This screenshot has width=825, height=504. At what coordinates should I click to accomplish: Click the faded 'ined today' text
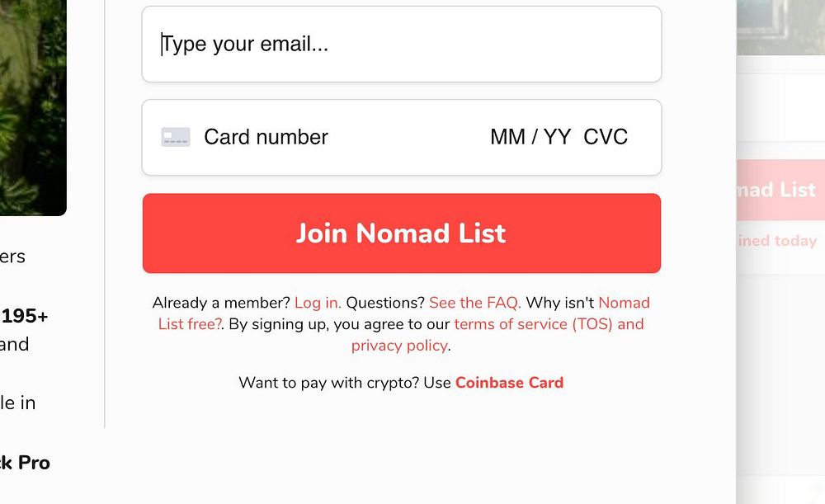point(780,241)
